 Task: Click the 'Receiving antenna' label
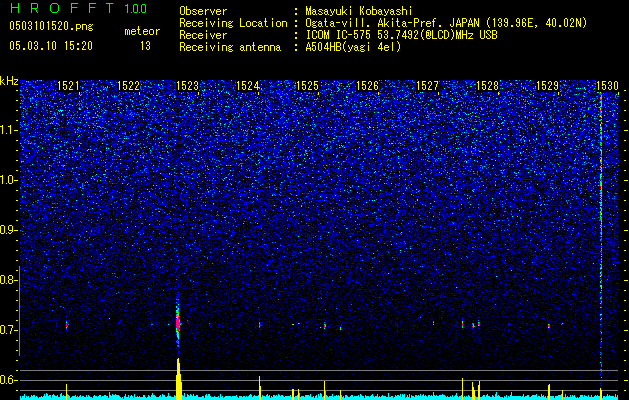click(230, 47)
